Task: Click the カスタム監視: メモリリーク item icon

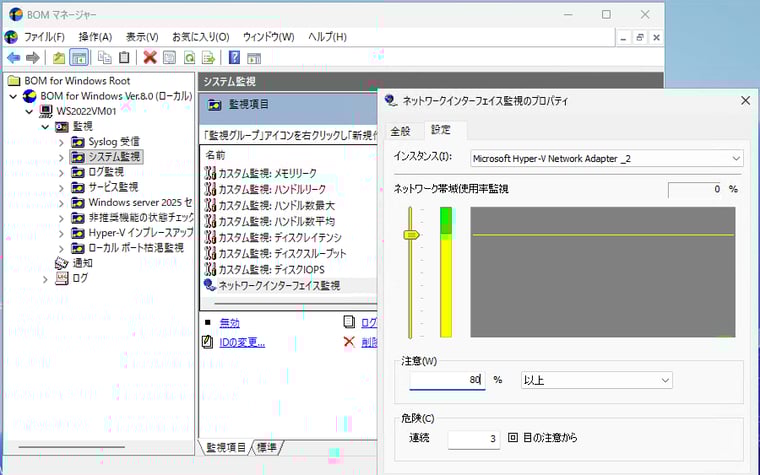Action: tap(209, 173)
